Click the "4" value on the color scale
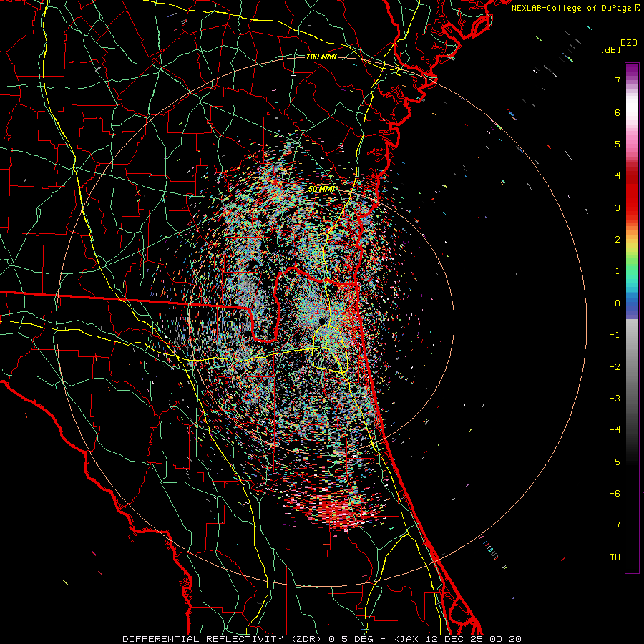 click(618, 176)
